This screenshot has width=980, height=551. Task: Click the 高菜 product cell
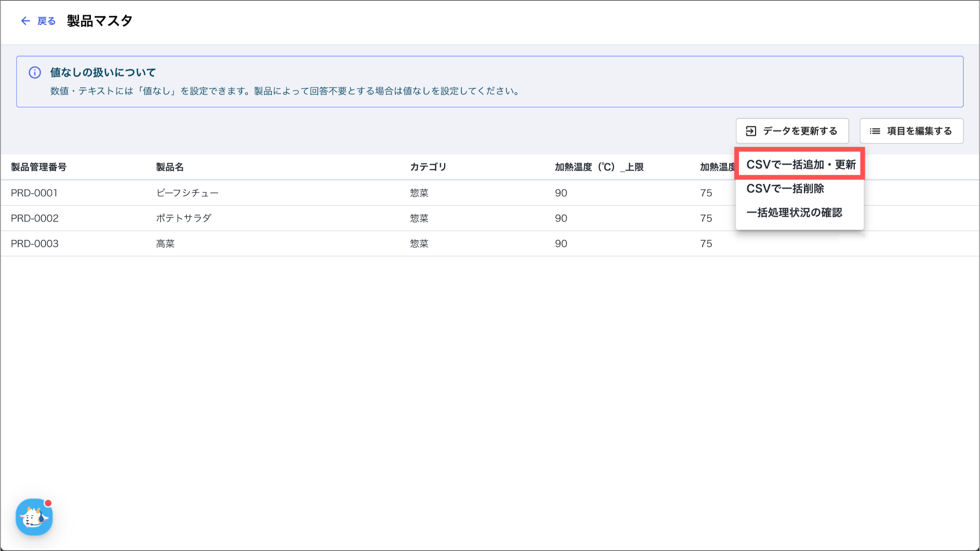pyautogui.click(x=165, y=244)
